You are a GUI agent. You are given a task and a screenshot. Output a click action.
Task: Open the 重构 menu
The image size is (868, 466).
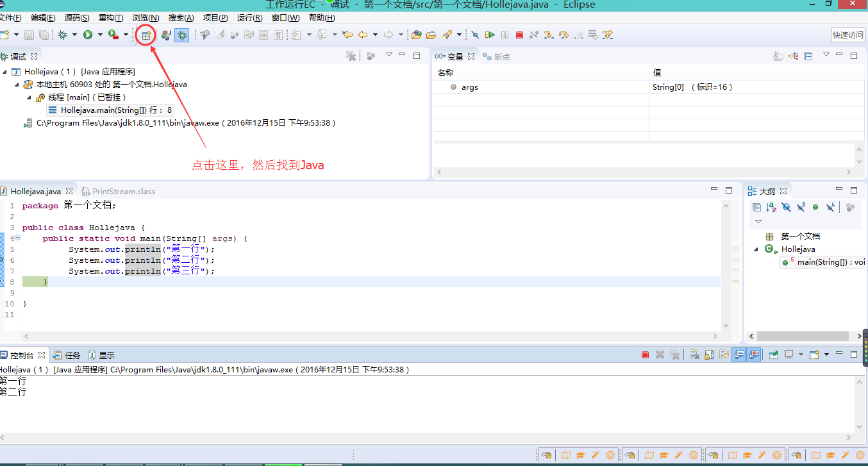coord(112,17)
